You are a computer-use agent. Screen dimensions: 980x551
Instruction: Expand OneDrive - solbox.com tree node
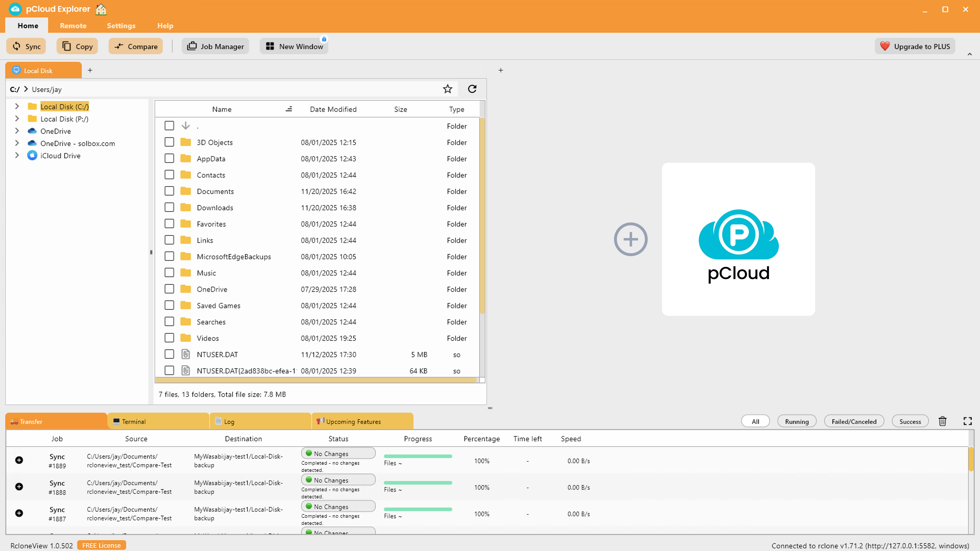point(17,143)
